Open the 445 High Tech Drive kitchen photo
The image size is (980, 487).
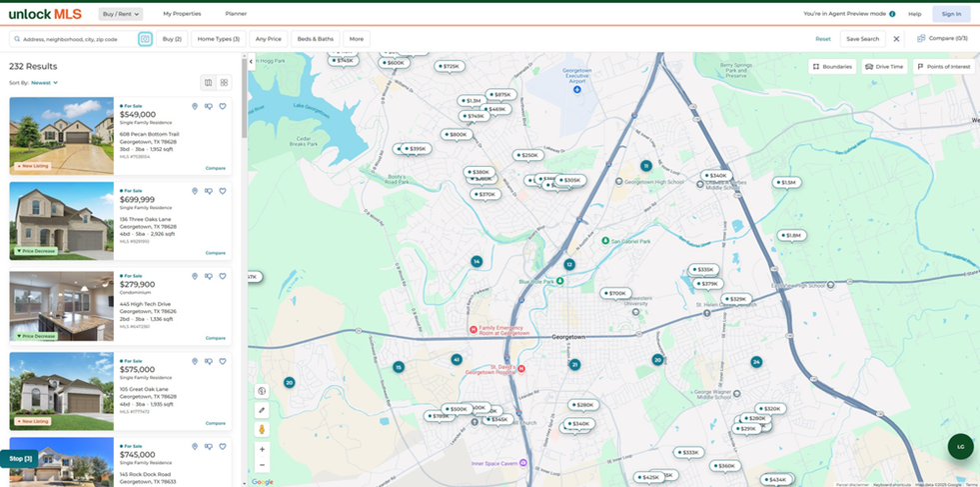coord(61,306)
